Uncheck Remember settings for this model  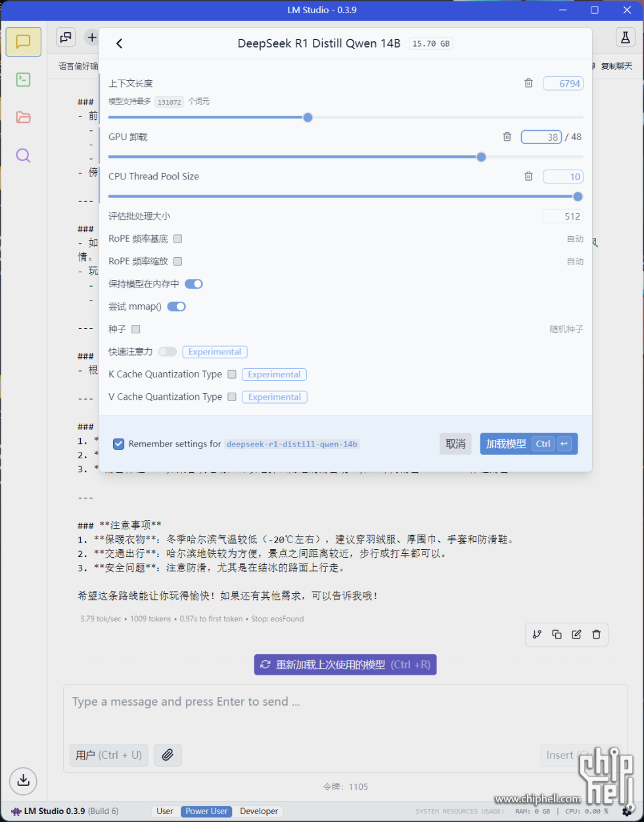pos(118,444)
